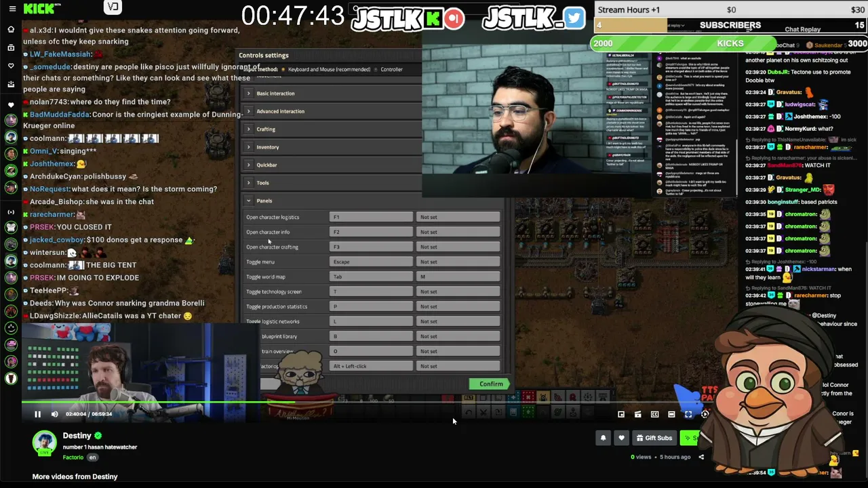
Task: Open the Following heart icon in the sidebar
Action: 11,66
